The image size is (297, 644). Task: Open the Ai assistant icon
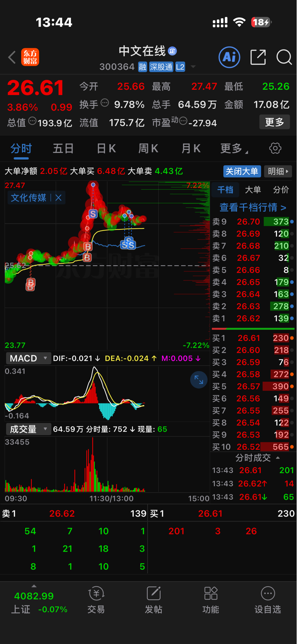point(229,57)
